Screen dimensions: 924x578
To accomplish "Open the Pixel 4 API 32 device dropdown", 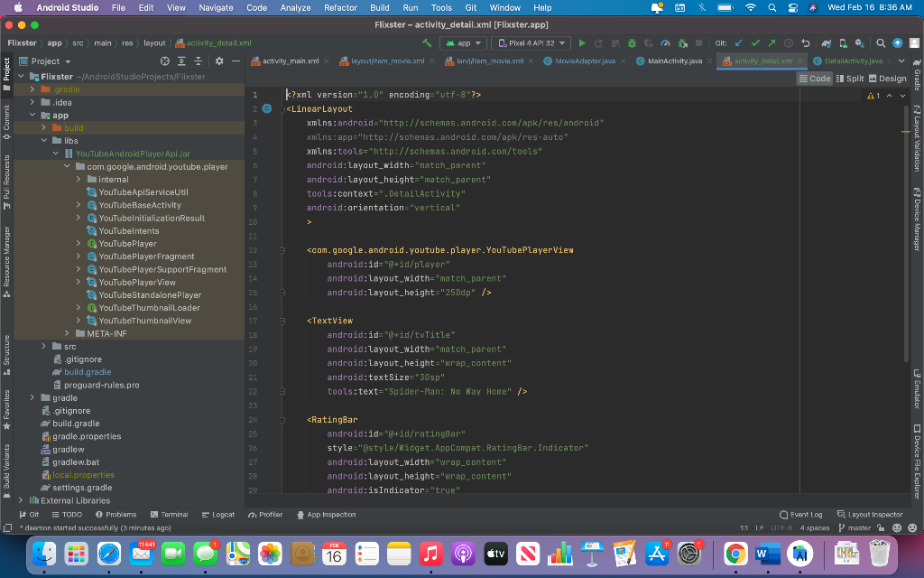I will 531,43.
